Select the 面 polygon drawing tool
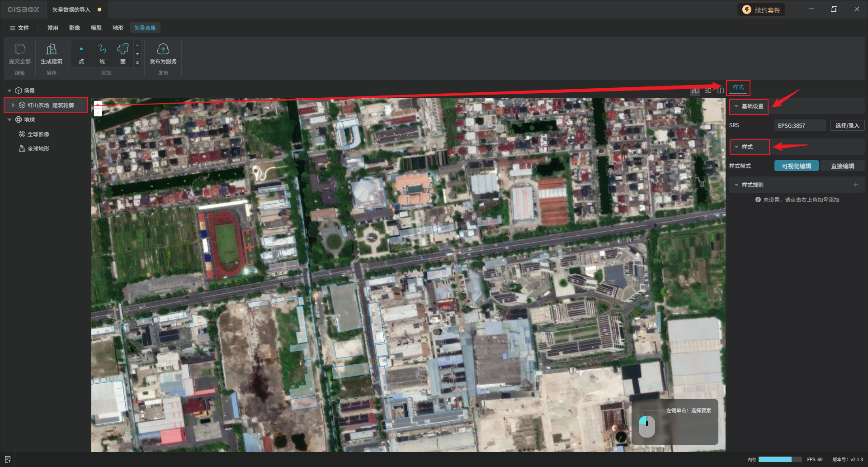868x467 pixels. point(123,49)
